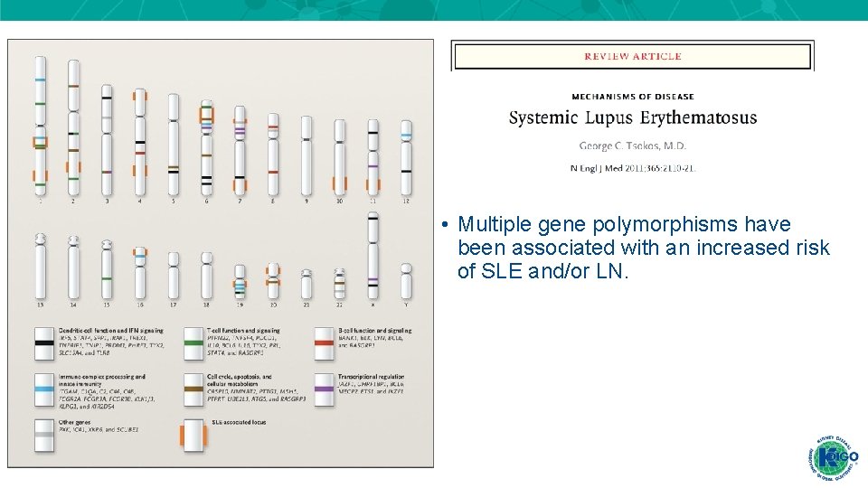Click the Cell cycle, apoptosis label
This screenshot has height=488, width=868.
click(x=239, y=380)
